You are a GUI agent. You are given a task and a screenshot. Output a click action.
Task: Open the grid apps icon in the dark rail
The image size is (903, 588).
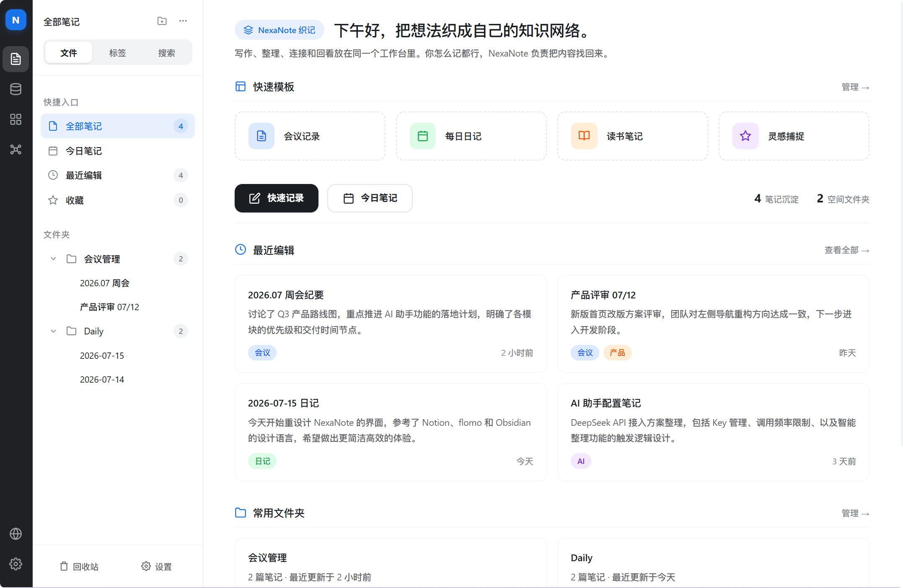[x=16, y=119]
